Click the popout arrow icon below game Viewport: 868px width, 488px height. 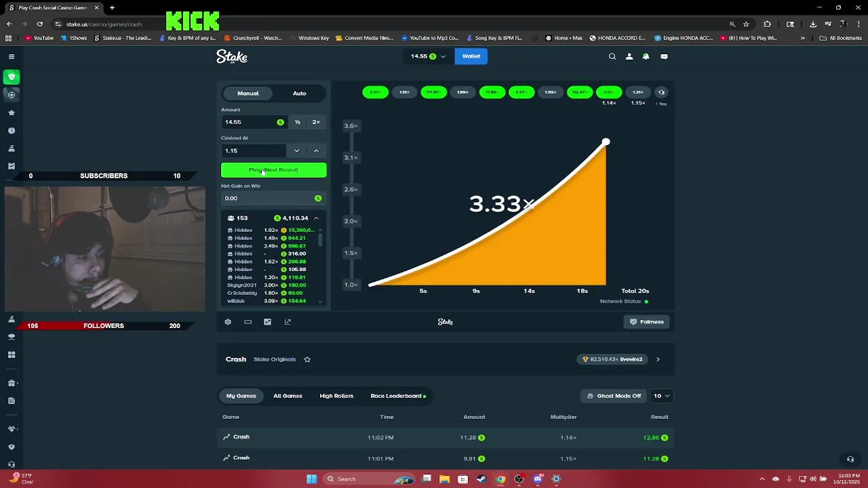coord(288,322)
